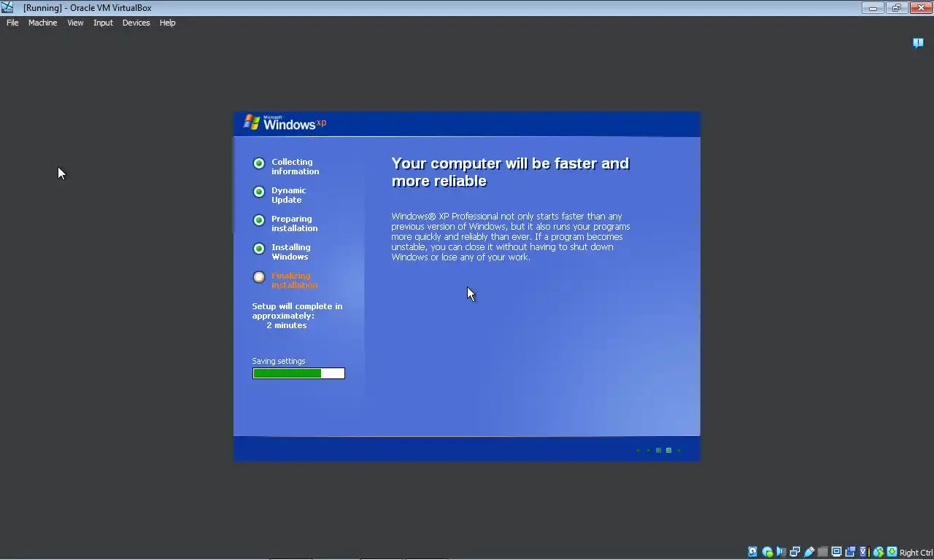Open the Input menu
Screen dimensions: 934x560
click(x=103, y=23)
